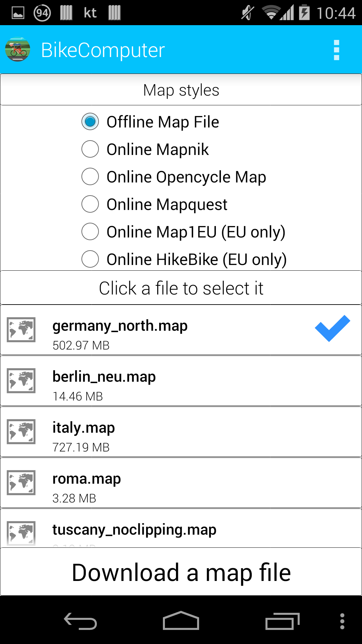The height and width of the screenshot is (644, 362).
Task: Tap the BikeComputer app logo icon
Action: 18,49
